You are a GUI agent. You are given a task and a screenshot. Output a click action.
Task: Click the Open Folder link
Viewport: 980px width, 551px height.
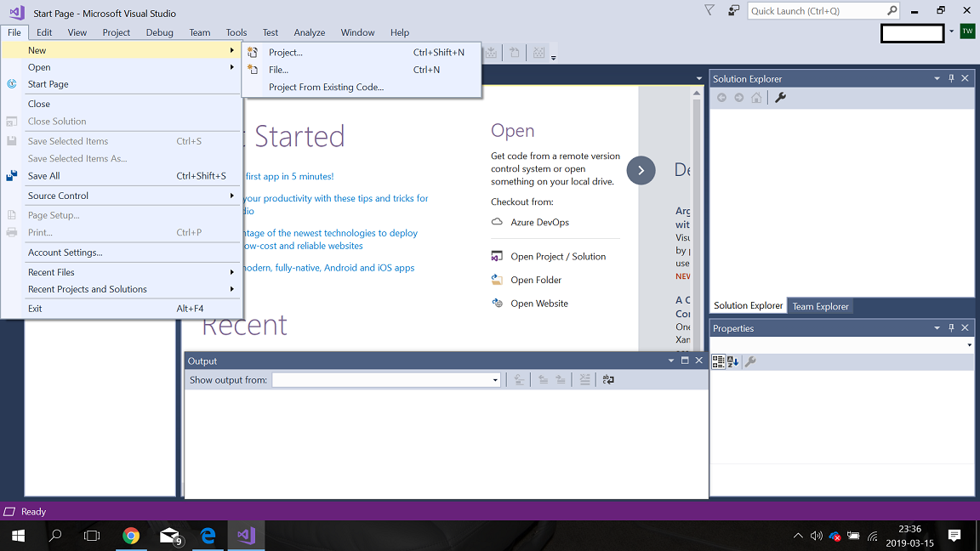[x=536, y=280]
